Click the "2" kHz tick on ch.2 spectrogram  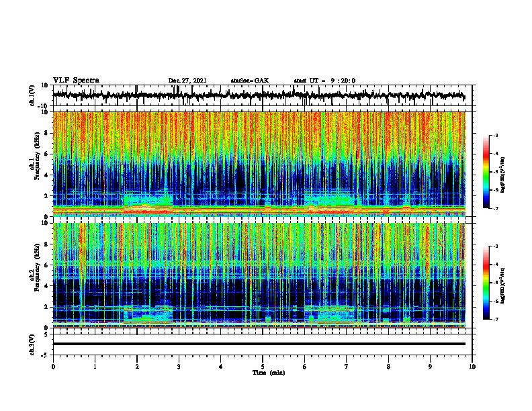pyautogui.click(x=46, y=307)
